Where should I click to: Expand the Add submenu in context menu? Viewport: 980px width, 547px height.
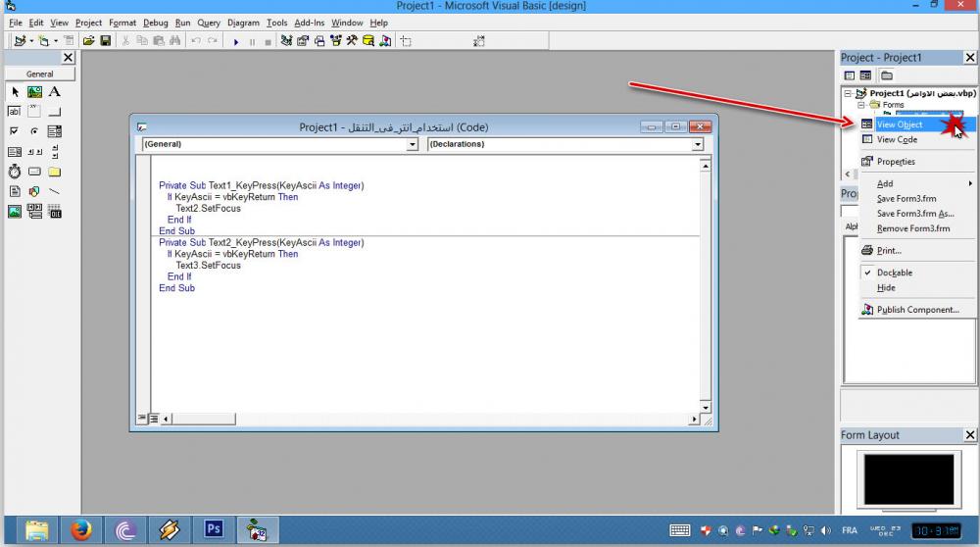click(x=917, y=183)
